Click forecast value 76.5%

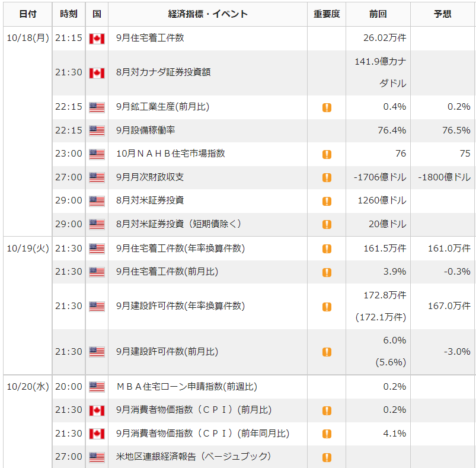tap(456, 130)
